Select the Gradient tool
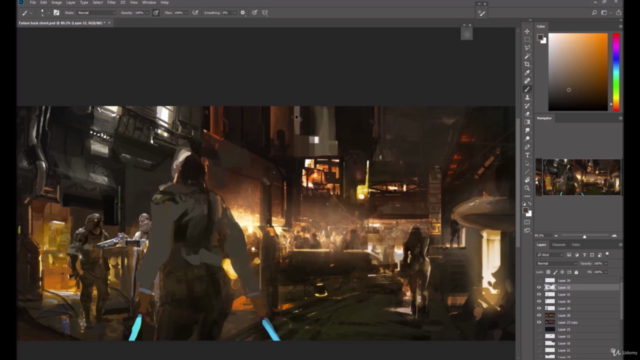Image resolution: width=640 pixels, height=360 pixels. 527,122
